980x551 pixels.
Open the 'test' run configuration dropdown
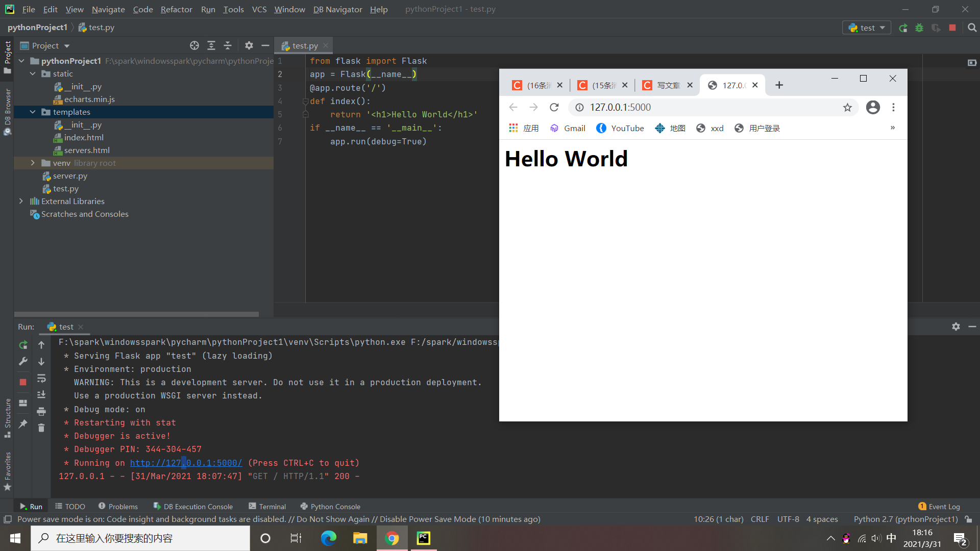tap(867, 28)
